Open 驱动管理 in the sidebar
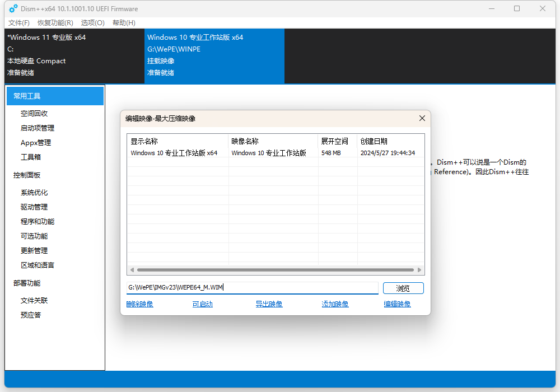This screenshot has height=392, width=560. [x=34, y=207]
